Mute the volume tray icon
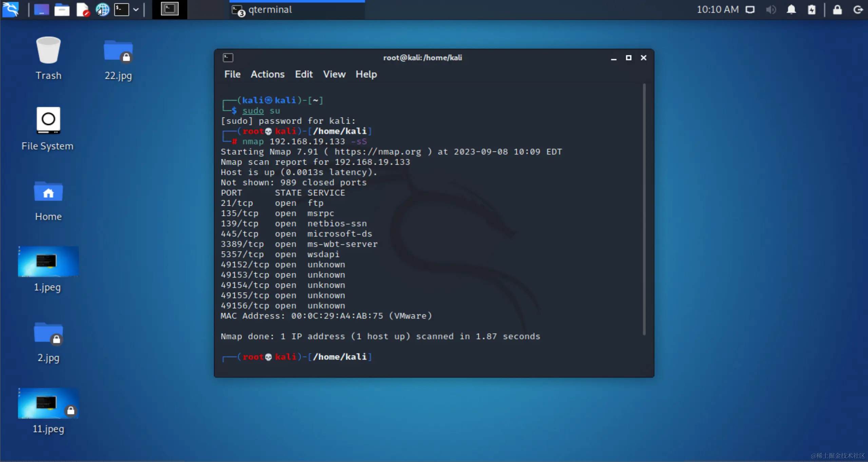 click(x=771, y=10)
